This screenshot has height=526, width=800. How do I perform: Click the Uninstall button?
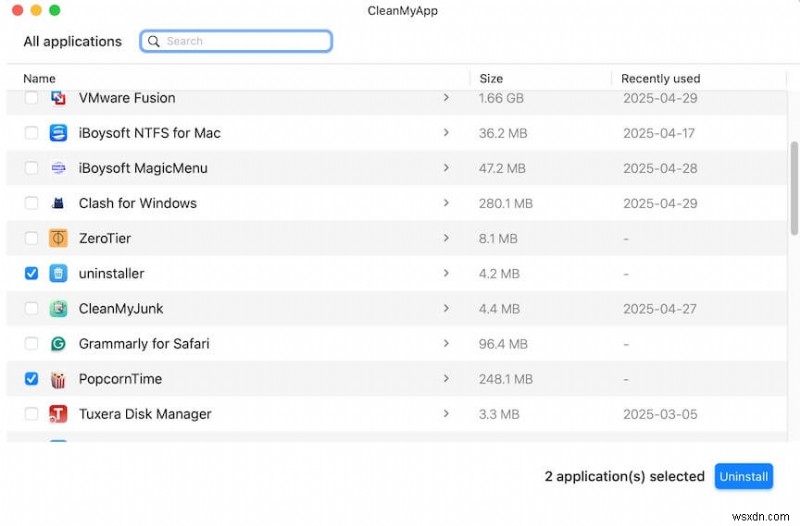743,477
